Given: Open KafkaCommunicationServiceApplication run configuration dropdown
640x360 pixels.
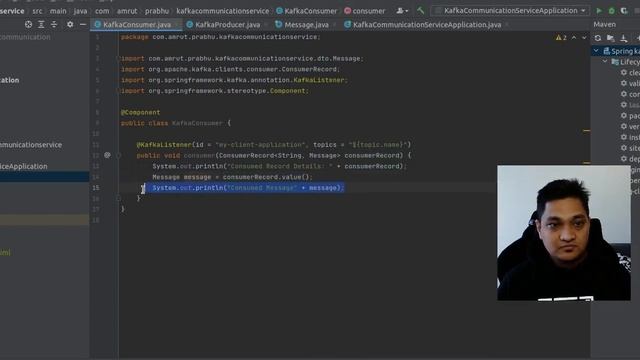Looking at the screenshot, I should pos(510,11).
